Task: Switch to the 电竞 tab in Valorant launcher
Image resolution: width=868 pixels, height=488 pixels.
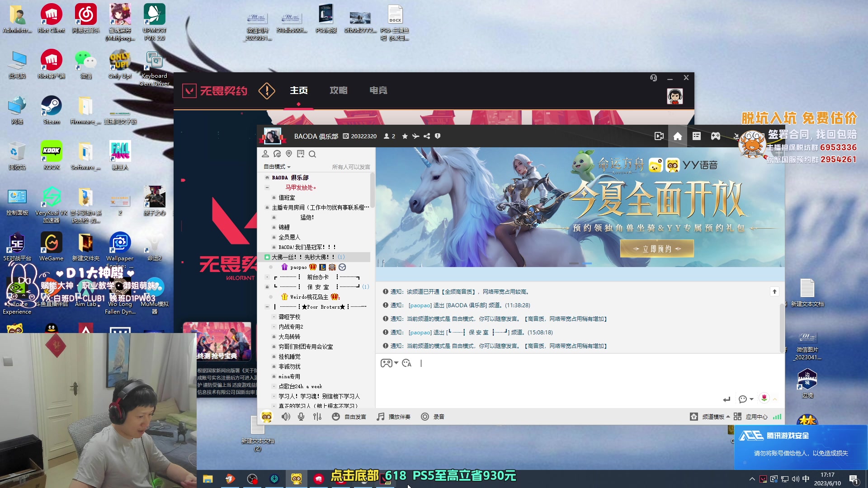Action: (378, 90)
